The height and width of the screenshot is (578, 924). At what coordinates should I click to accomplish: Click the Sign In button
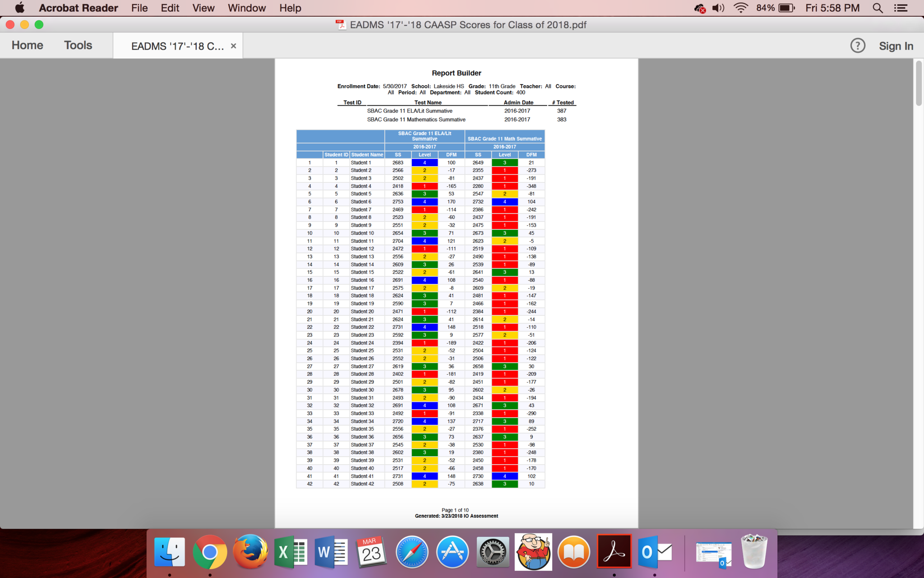click(x=896, y=46)
